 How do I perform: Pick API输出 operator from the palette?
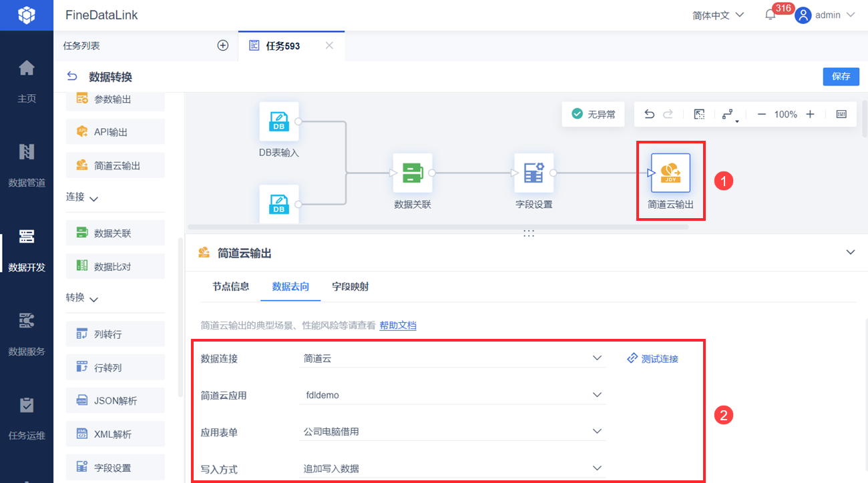coord(116,131)
